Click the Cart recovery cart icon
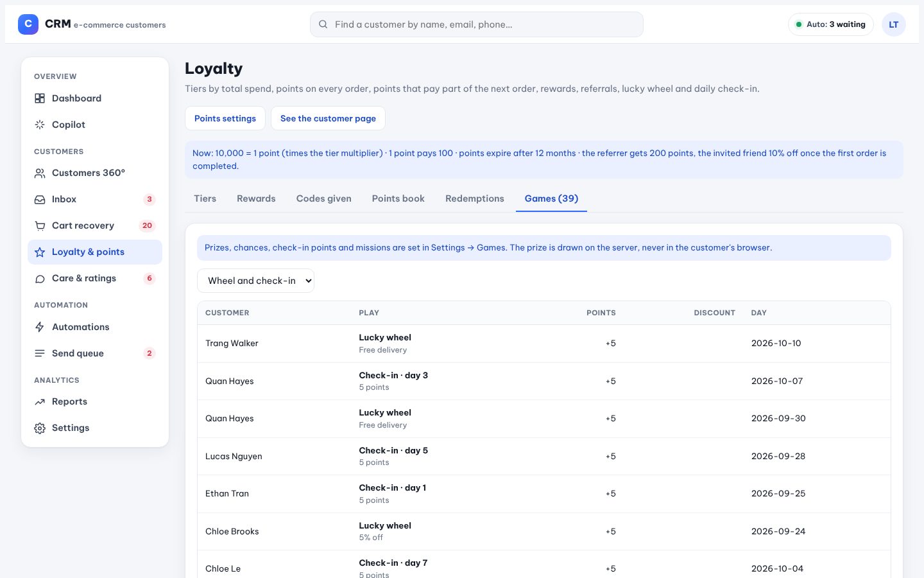This screenshot has height=578, width=924. point(40,226)
